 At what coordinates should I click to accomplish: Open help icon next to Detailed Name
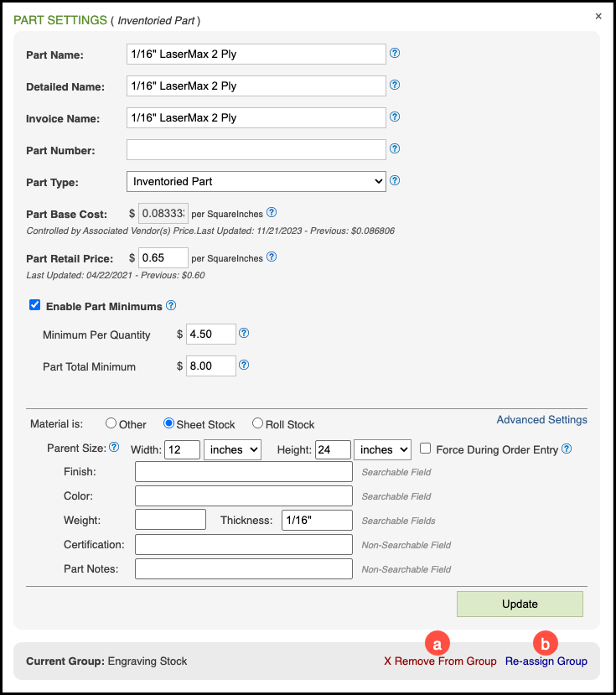[395, 86]
